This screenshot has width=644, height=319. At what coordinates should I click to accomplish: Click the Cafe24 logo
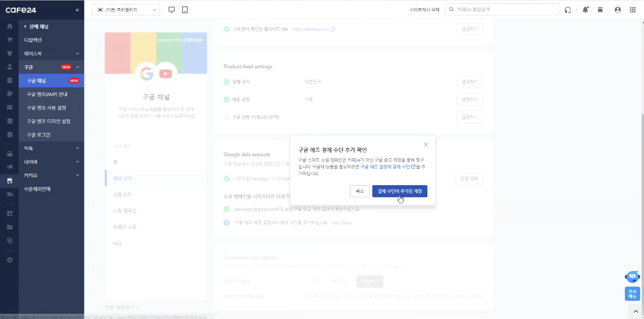coord(21,10)
